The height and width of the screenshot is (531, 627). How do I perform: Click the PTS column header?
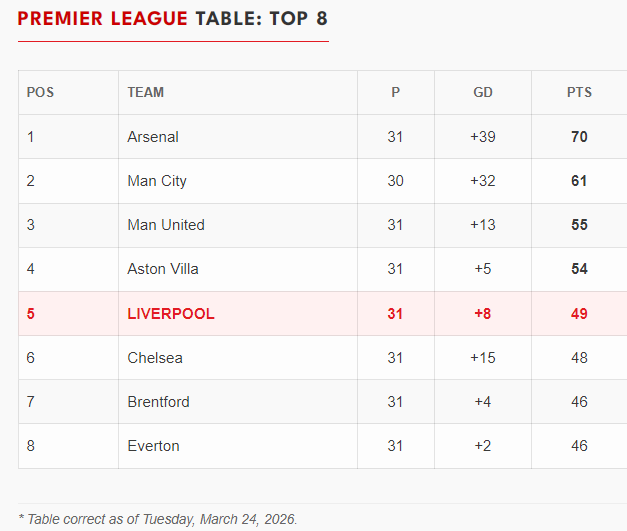579,92
